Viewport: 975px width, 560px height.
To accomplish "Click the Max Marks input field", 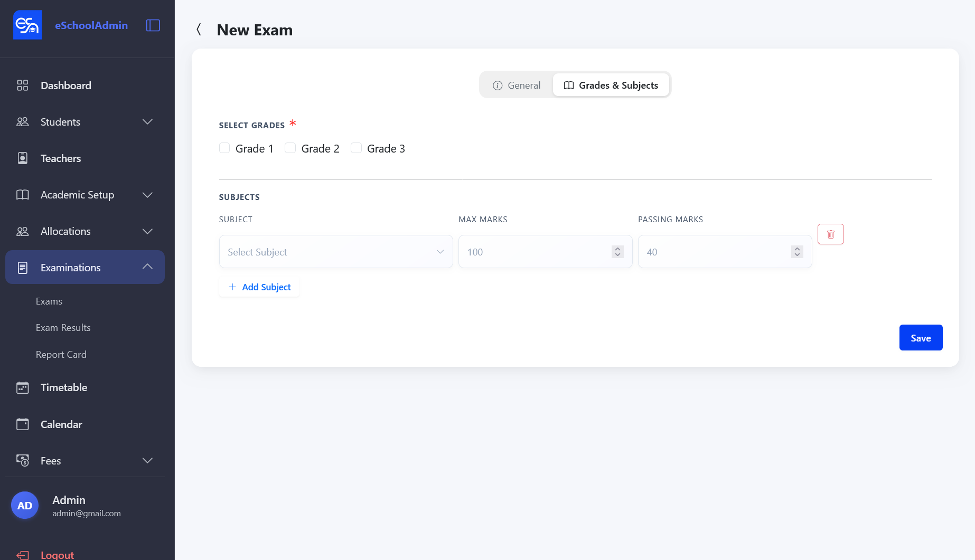I will pyautogui.click(x=545, y=252).
